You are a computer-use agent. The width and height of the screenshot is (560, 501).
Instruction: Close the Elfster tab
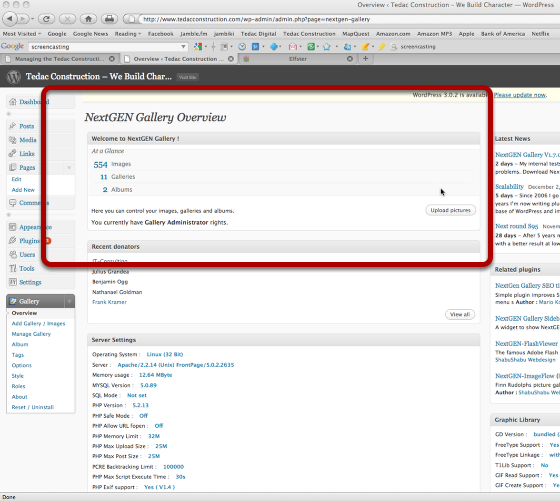coord(350,59)
